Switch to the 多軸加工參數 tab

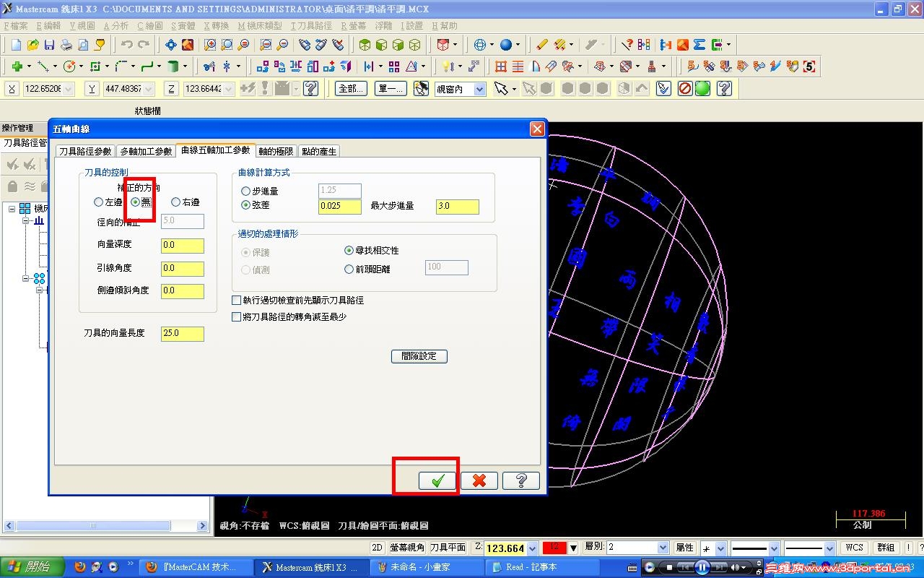pyautogui.click(x=146, y=151)
